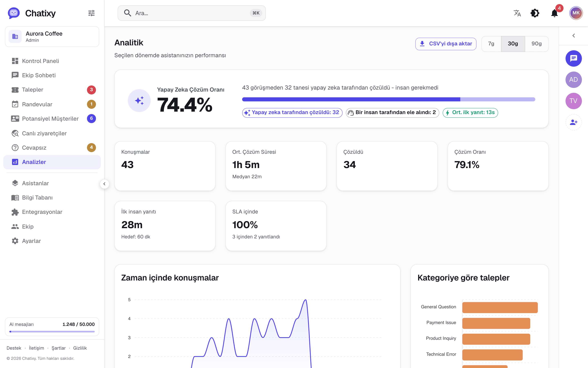Switch period to 90g
This screenshot has width=588, height=368.
pyautogui.click(x=537, y=44)
